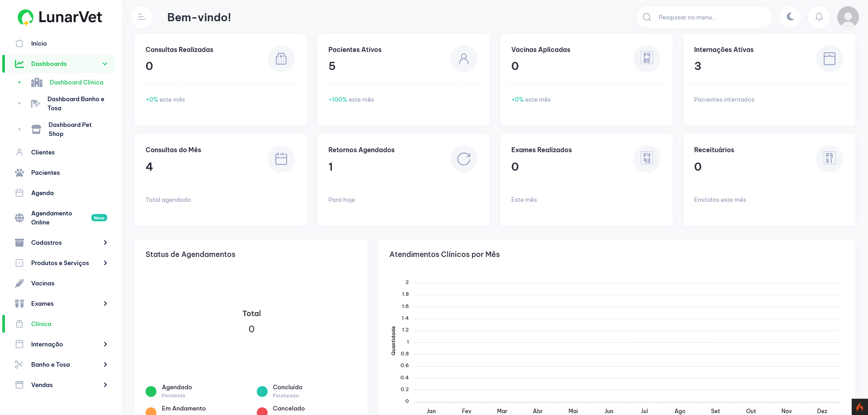Open the user avatar profile menu
This screenshot has width=868, height=415.
pos(848,17)
